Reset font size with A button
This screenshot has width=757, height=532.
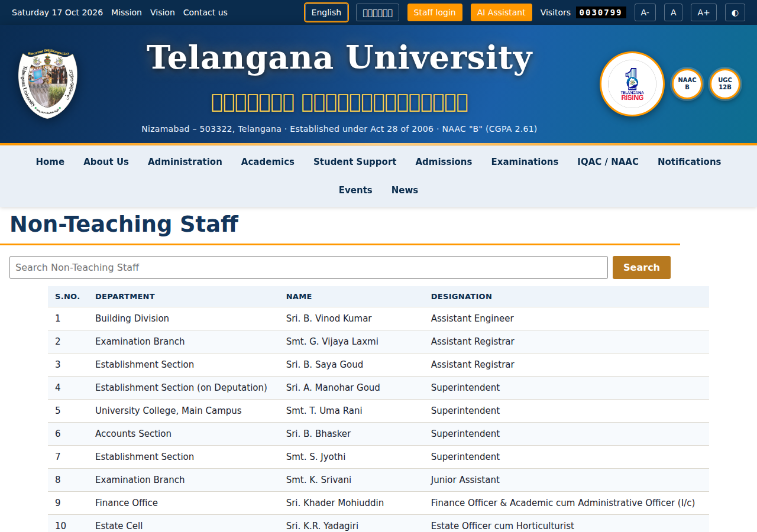(x=673, y=12)
